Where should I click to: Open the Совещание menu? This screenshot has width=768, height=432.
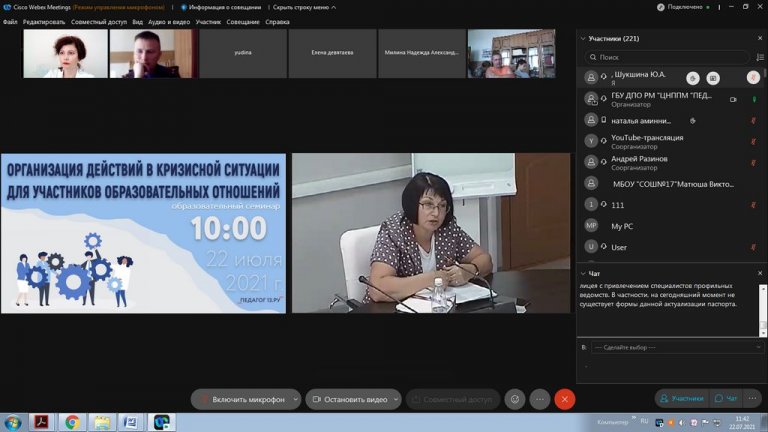pyautogui.click(x=243, y=22)
